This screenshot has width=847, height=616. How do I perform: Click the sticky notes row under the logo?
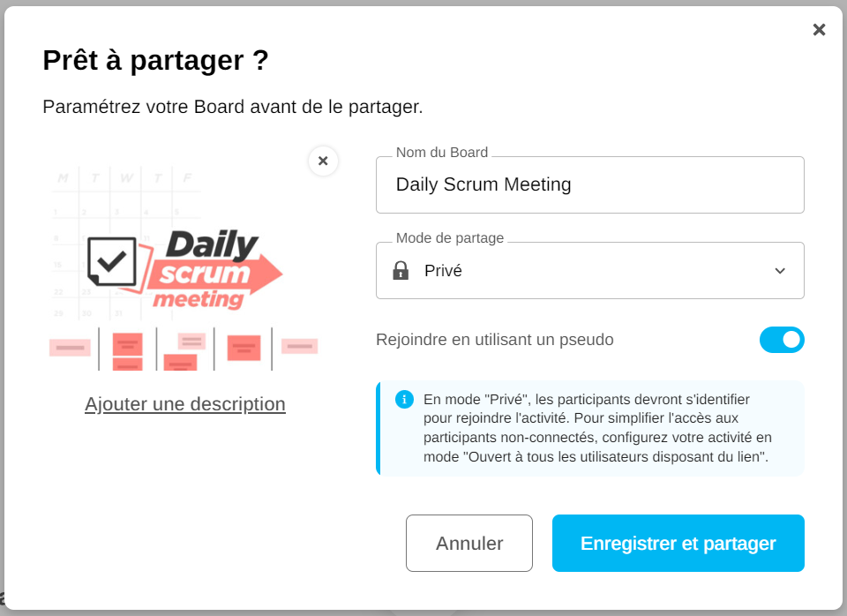[184, 349]
